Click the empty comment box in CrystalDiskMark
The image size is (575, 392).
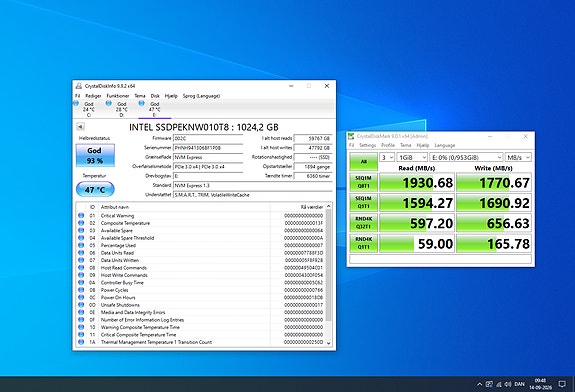[440, 259]
